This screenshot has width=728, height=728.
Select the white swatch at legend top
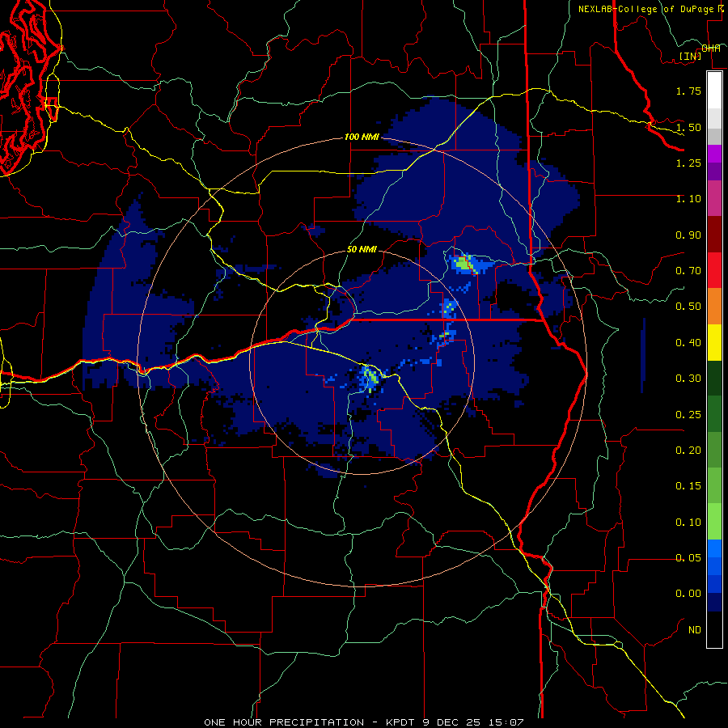pos(714,91)
